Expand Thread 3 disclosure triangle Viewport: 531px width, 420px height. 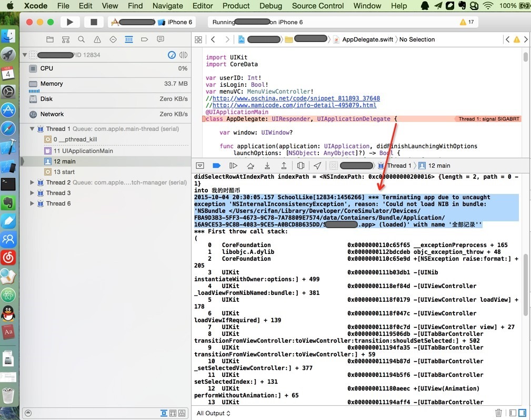32,193
